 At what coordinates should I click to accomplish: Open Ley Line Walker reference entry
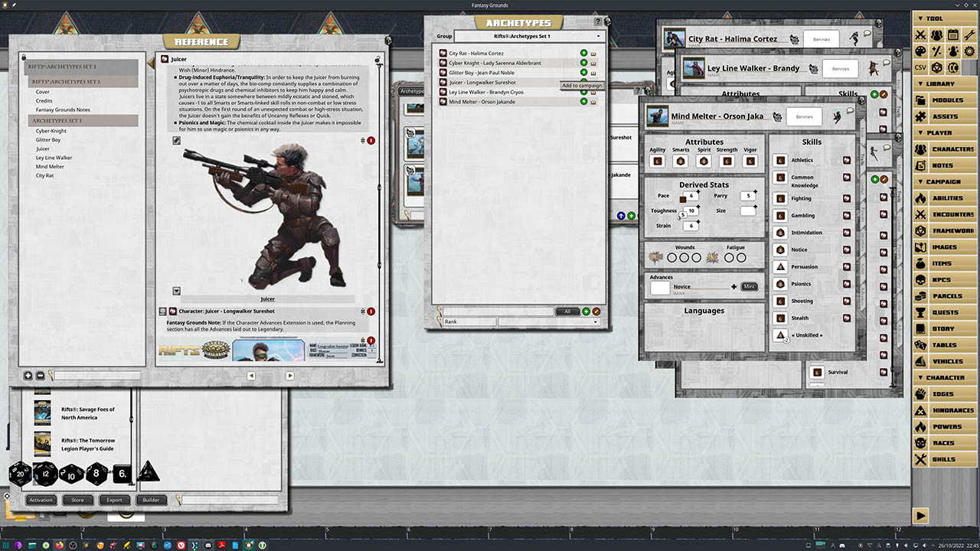pos(54,158)
